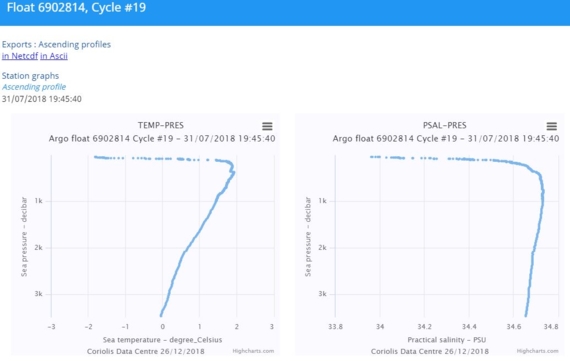Viewport: 570px width, 361px height.
Task: Click the Sea temperature – degree_Celsius axis label
Action: tap(162, 340)
